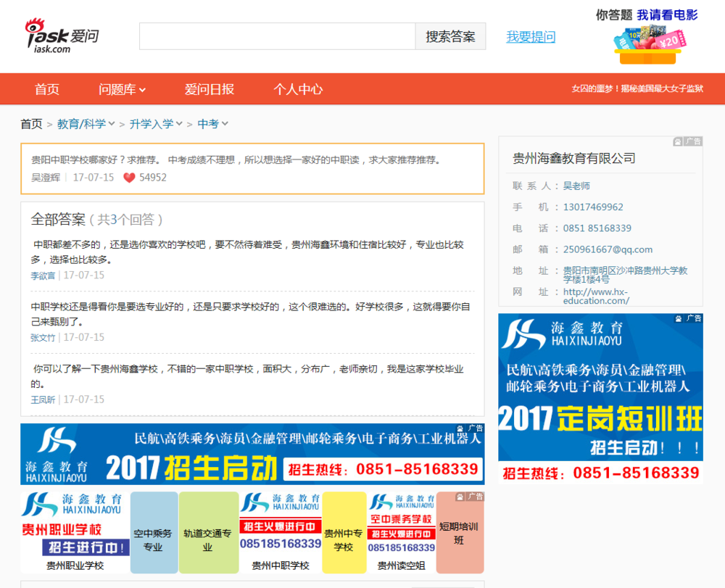Open the 你答题 我请看电影 promotion link

pyautogui.click(x=647, y=15)
